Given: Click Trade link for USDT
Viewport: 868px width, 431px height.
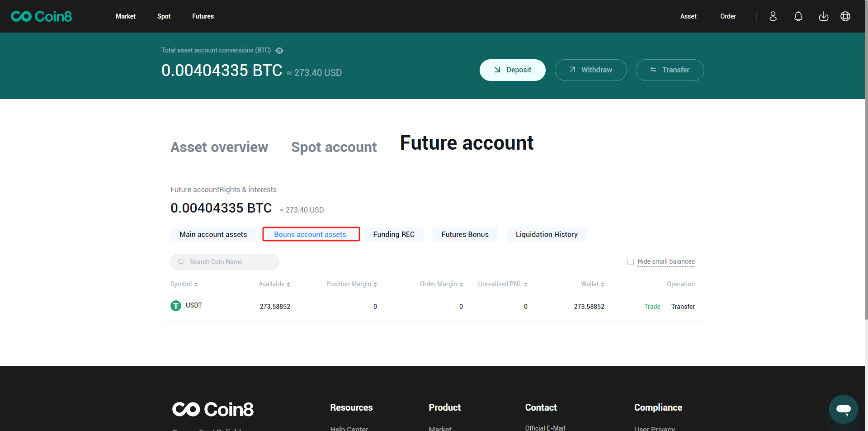Looking at the screenshot, I should pyautogui.click(x=652, y=307).
